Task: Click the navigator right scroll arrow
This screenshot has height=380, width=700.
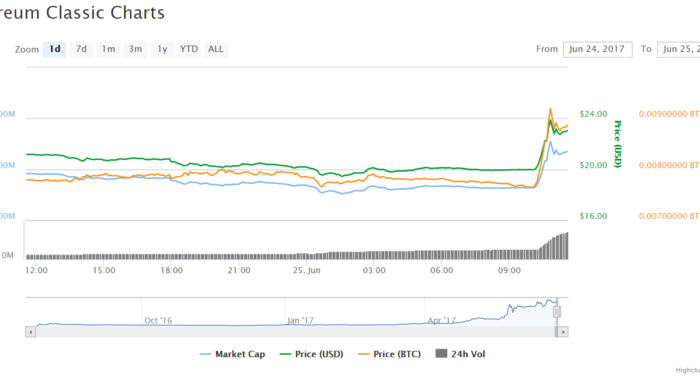Action: pyautogui.click(x=563, y=332)
